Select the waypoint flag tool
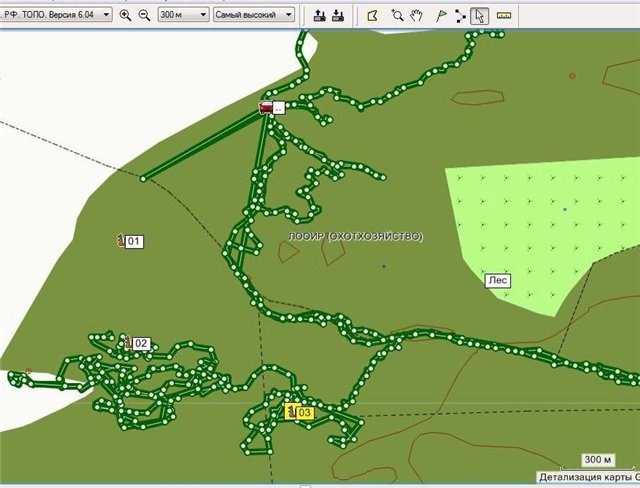The image size is (640, 488). 440,15
